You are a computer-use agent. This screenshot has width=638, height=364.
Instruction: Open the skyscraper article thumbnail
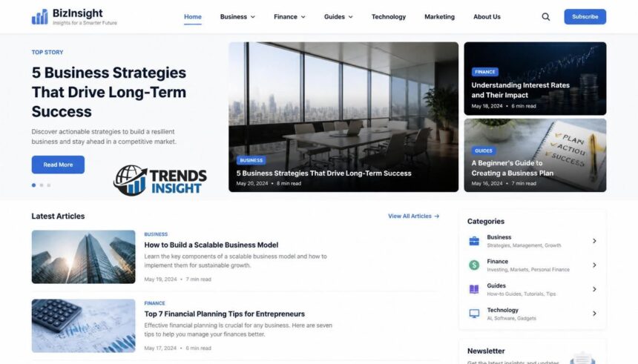pos(83,257)
